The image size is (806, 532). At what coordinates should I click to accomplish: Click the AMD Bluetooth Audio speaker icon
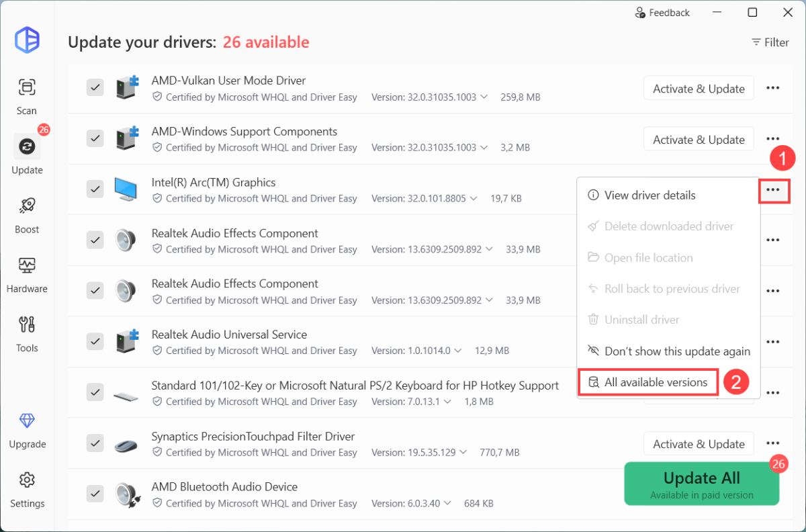pyautogui.click(x=126, y=494)
